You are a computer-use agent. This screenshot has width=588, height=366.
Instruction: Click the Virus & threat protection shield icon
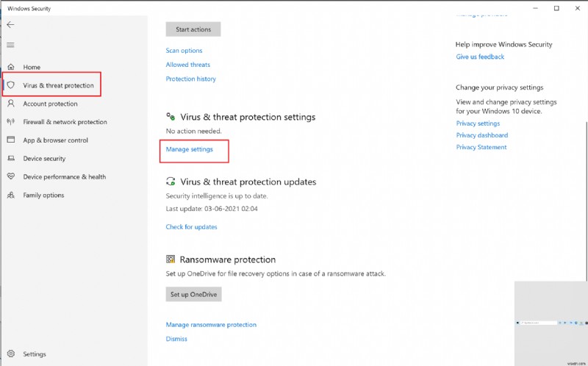11,85
